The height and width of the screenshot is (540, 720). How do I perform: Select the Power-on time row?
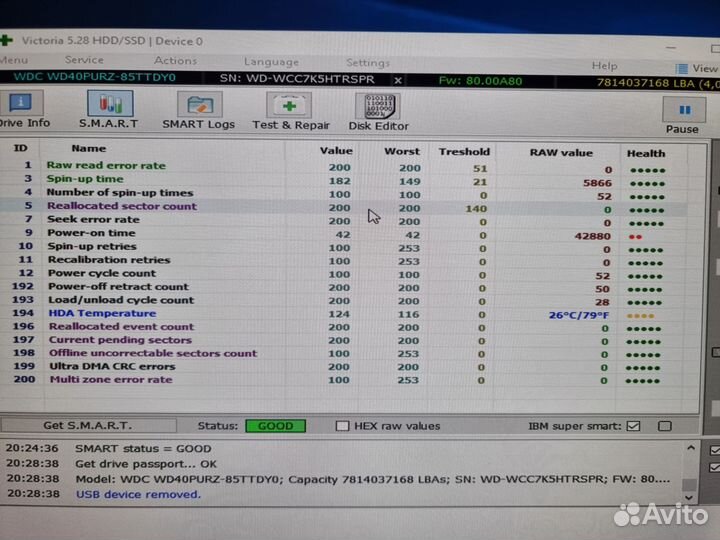pos(343,234)
